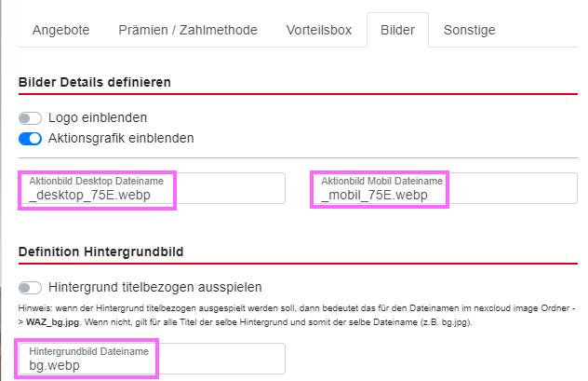Open the Prämien / Zahlmethode tab
This screenshot has height=381, width=588.
pyautogui.click(x=187, y=30)
